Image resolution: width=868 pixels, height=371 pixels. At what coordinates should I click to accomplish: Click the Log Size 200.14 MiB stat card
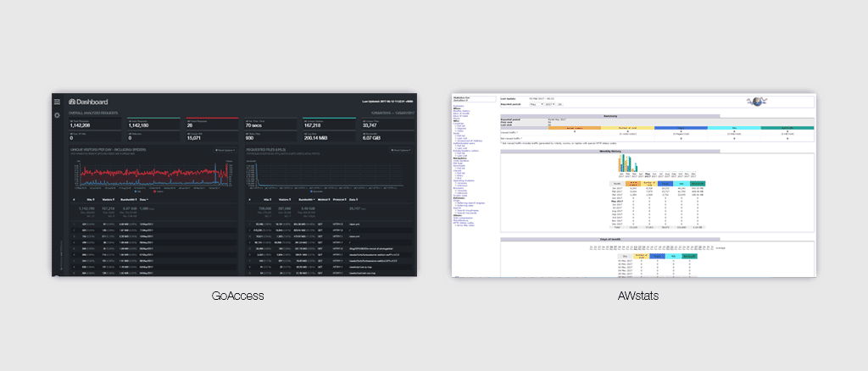[x=327, y=136]
